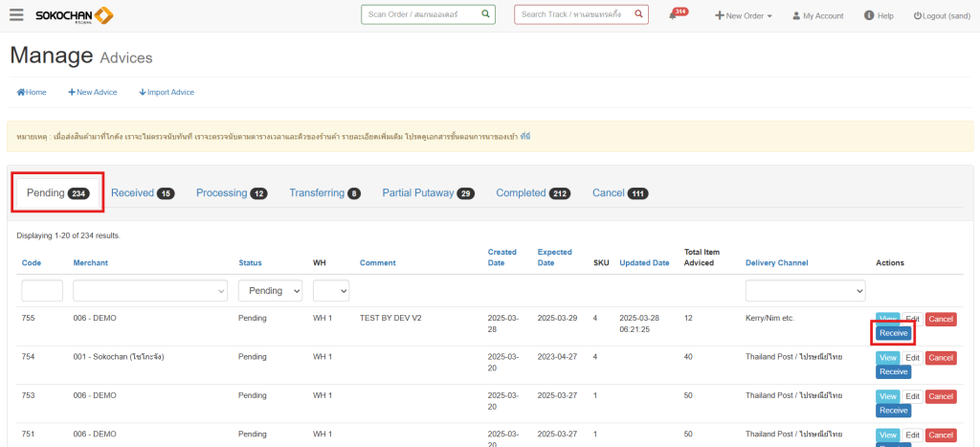The image size is (980, 447).
Task: Click the Scan Order search magnifier icon
Action: pyautogui.click(x=485, y=13)
